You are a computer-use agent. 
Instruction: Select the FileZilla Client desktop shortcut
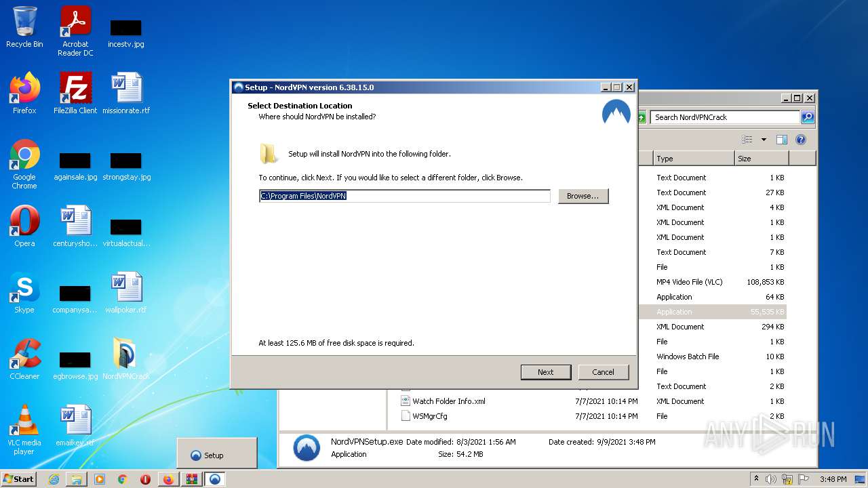[75, 93]
